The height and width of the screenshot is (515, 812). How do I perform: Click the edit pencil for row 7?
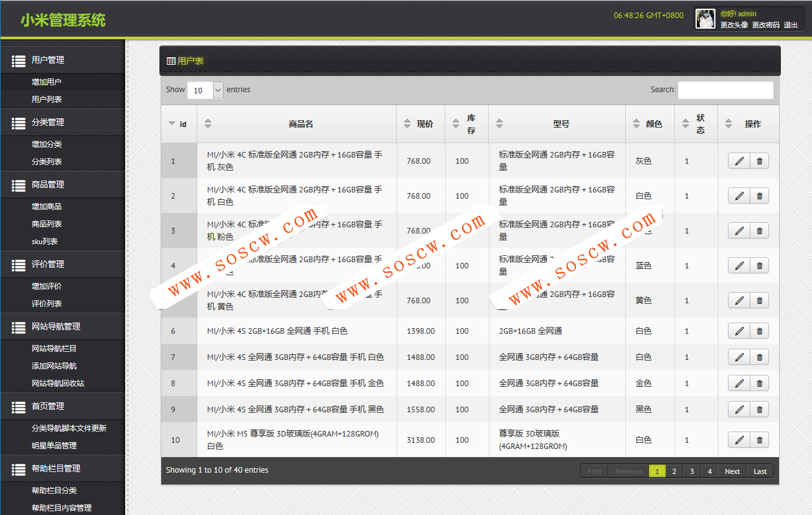coord(739,357)
